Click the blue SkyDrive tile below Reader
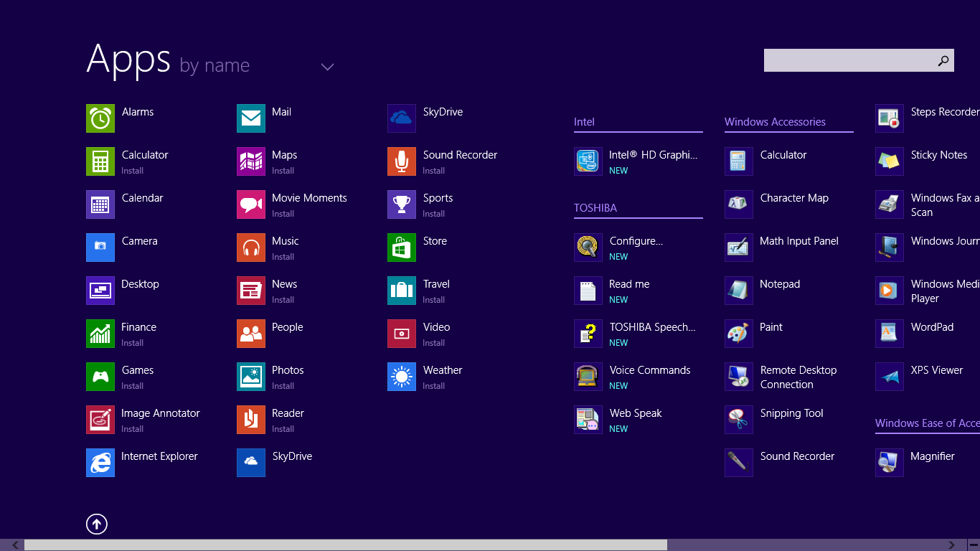Image resolution: width=980 pixels, height=551 pixels. tap(251, 463)
